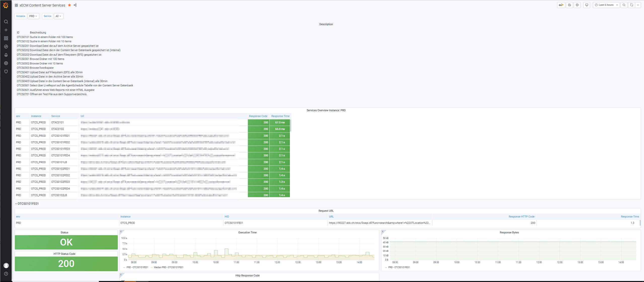Image resolution: width=644 pixels, height=282 pixels.
Task: Open the refresh interval dropdown arrow
Action: pyautogui.click(x=638, y=5)
